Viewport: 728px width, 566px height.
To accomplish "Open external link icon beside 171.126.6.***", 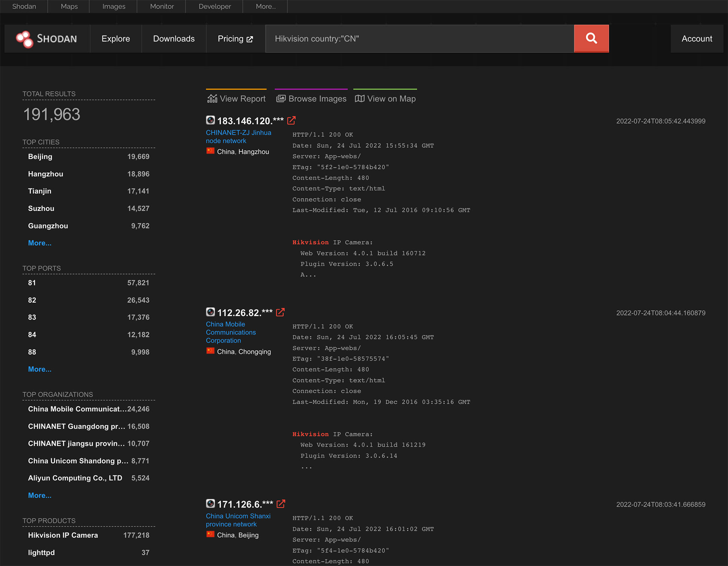I will pyautogui.click(x=281, y=504).
